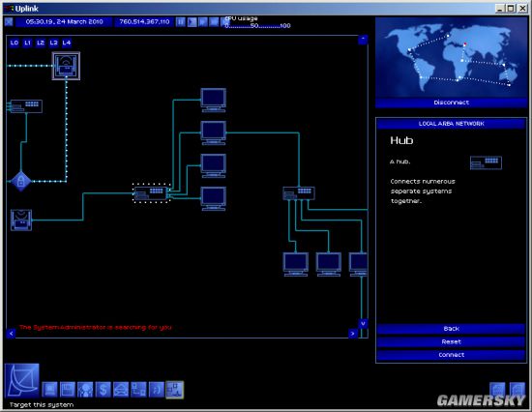This screenshot has height=412, width=532.
Task: Open the finances dollar icon
Action: [x=103, y=389]
